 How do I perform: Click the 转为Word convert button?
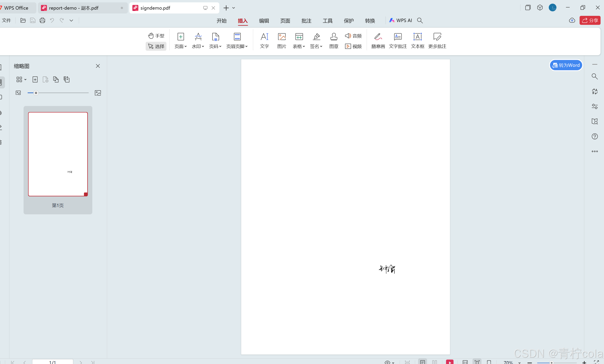coord(566,65)
